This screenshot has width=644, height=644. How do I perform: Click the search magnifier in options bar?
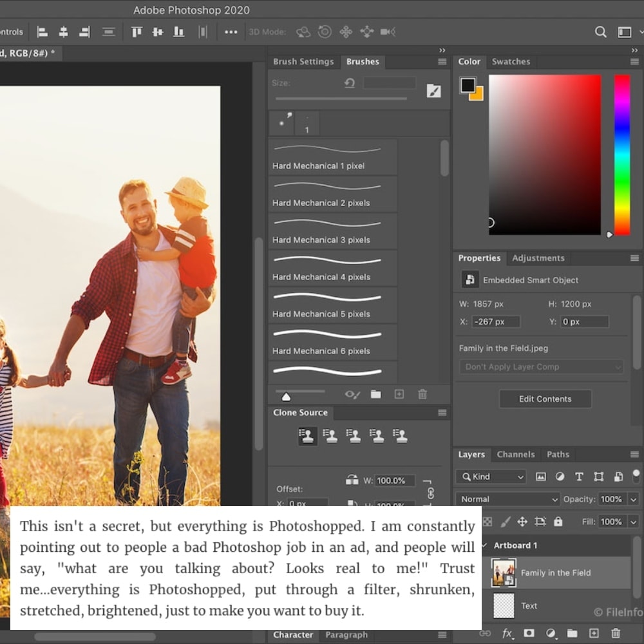[x=600, y=32]
